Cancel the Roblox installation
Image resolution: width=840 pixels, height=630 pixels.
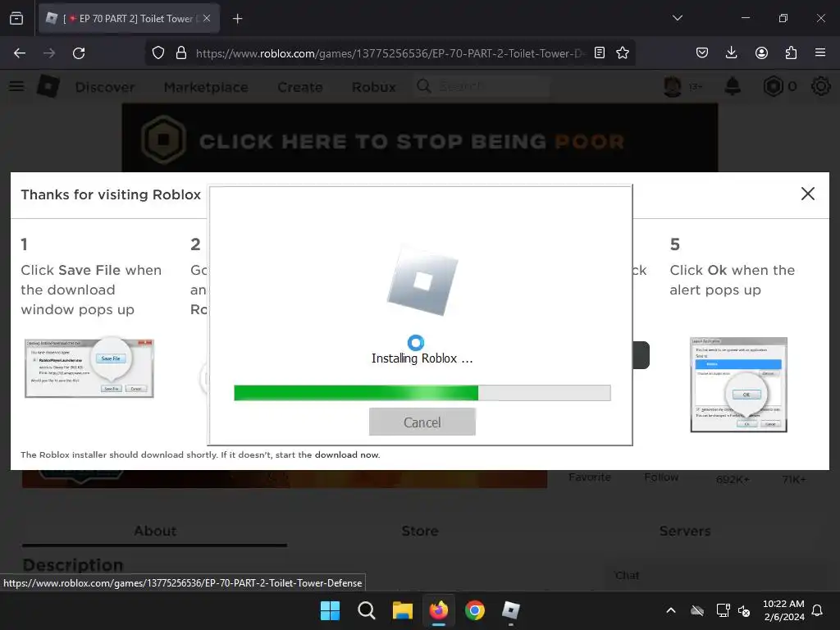pyautogui.click(x=422, y=422)
